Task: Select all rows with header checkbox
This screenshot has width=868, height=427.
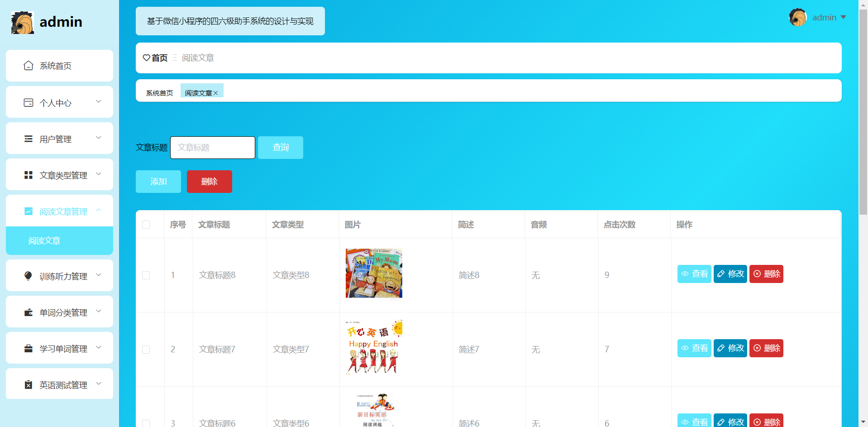Action: click(146, 225)
